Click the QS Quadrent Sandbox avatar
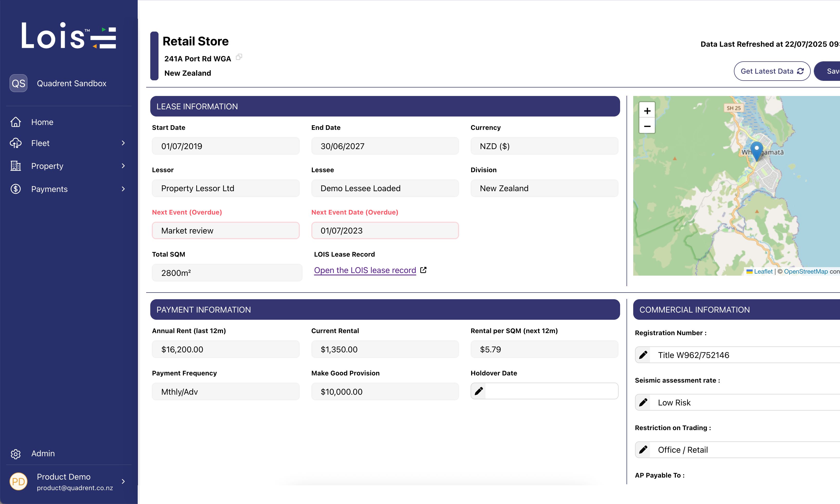 (x=18, y=83)
